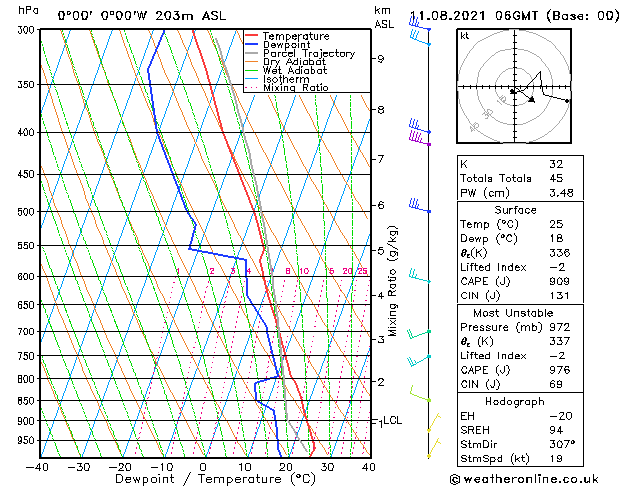Viewport: 629px width, 486px height.
Task: Click the 9 km altitude label
Action: (x=380, y=59)
